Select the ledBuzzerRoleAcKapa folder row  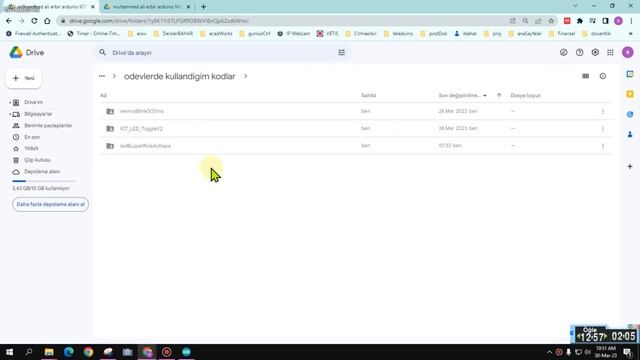[356, 146]
